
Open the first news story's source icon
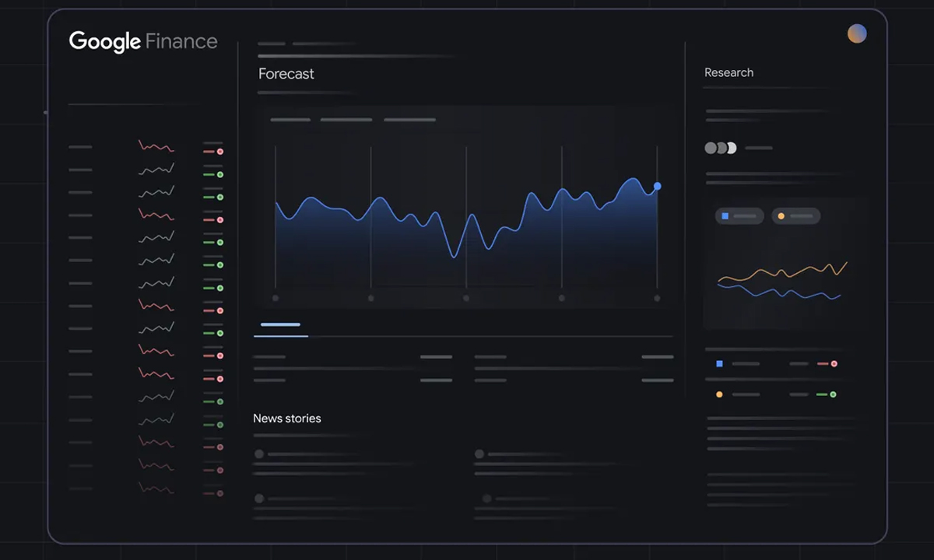259,454
